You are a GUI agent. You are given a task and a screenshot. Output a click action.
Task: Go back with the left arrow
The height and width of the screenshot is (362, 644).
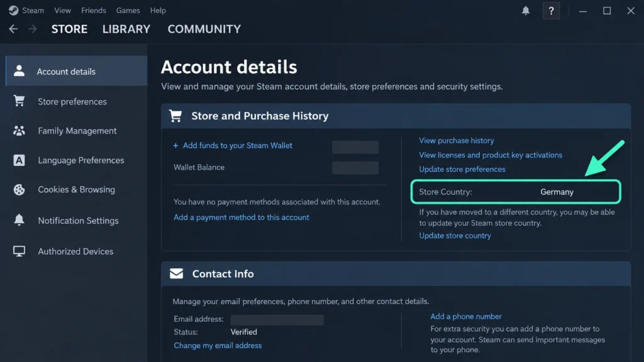[13, 29]
